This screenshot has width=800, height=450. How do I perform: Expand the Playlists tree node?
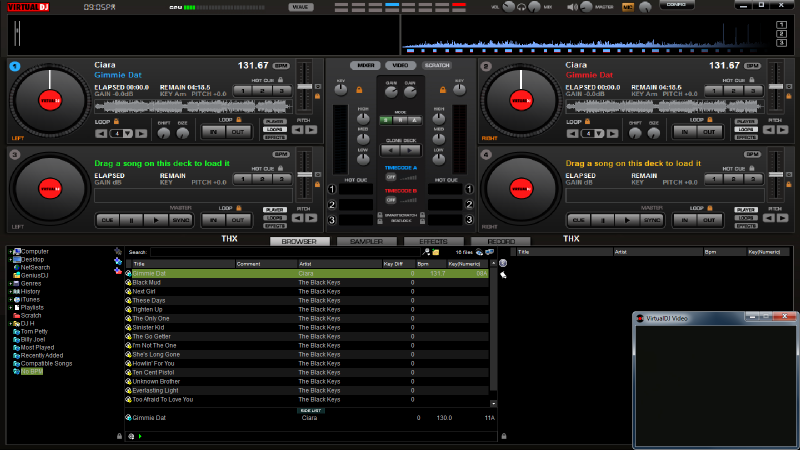coord(11,307)
